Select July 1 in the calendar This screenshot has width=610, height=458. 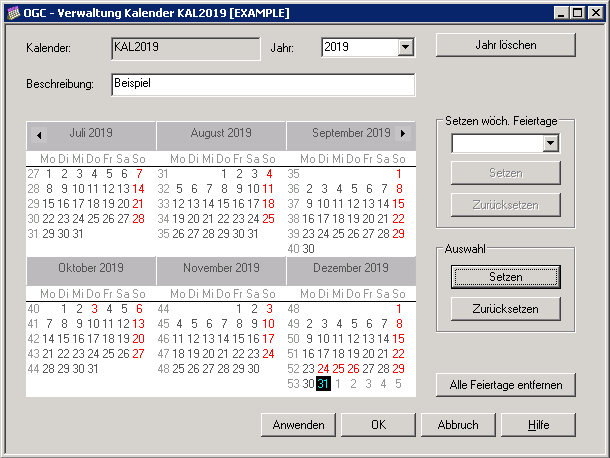click(49, 174)
